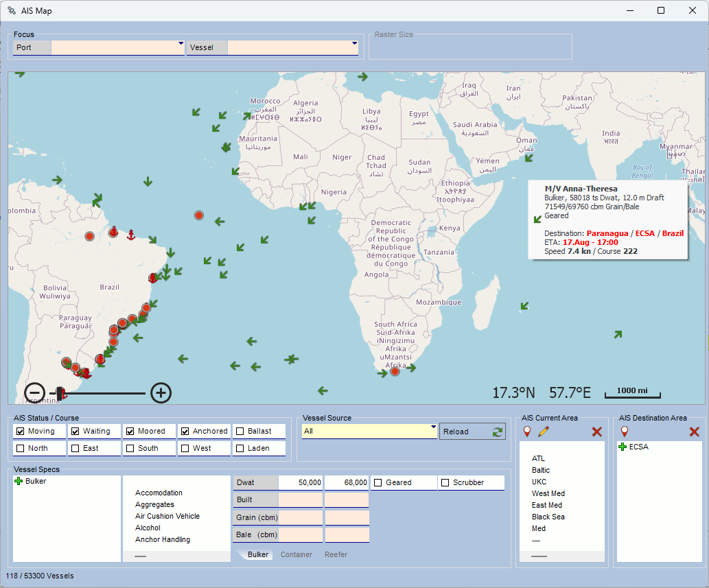This screenshot has height=588, width=709.
Task: Click the vessel arrow east of Madagascar
Action: pos(524,306)
